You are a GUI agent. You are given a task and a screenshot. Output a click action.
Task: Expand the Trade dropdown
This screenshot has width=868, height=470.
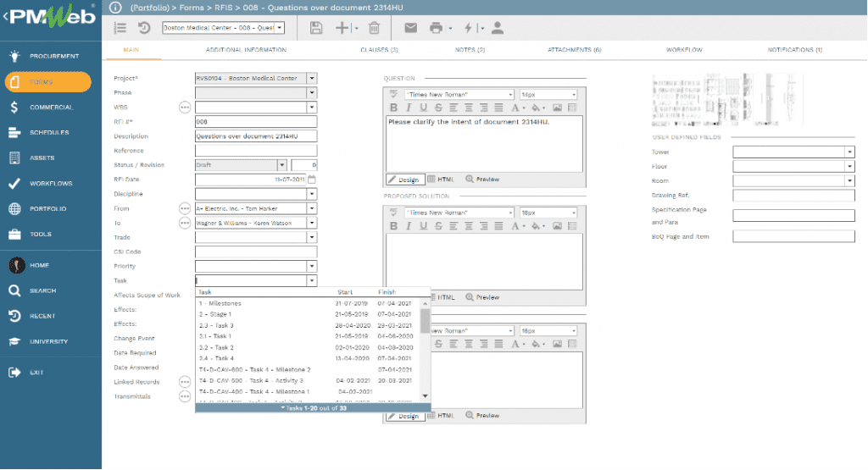312,237
